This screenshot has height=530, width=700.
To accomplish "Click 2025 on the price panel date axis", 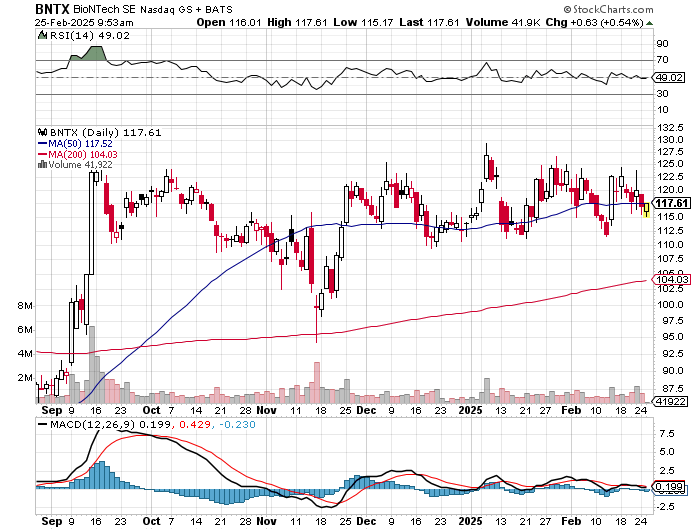I will click(x=471, y=410).
